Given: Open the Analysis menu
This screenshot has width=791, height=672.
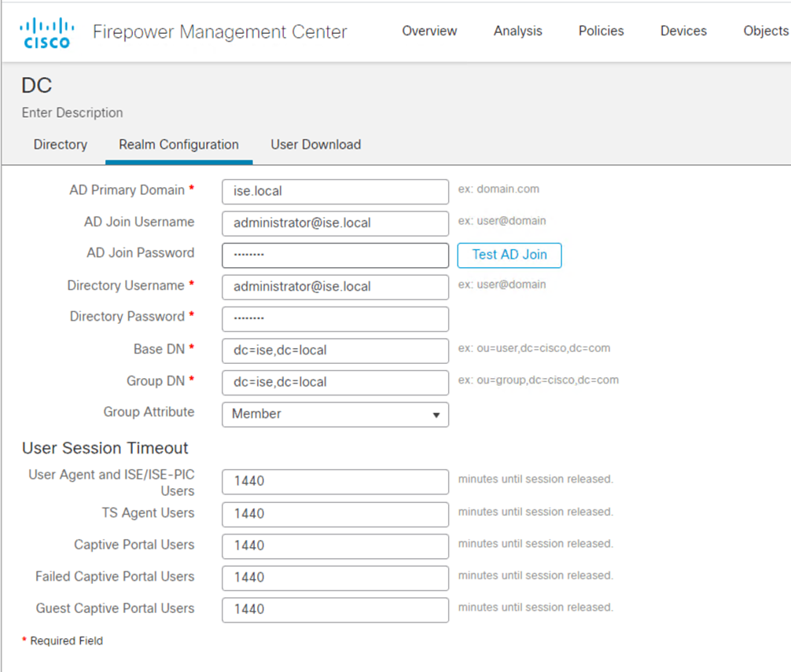Looking at the screenshot, I should (x=517, y=31).
